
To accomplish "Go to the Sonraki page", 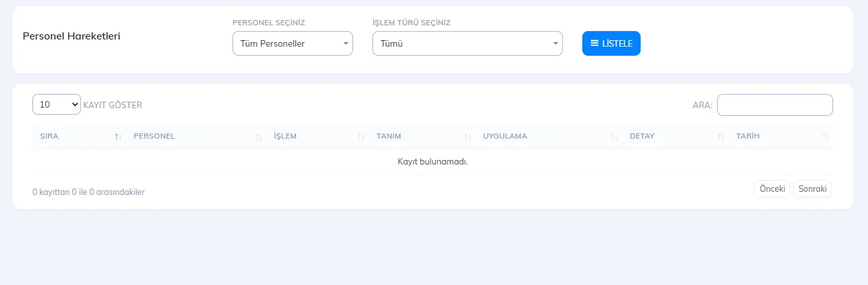I will pos(812,188).
